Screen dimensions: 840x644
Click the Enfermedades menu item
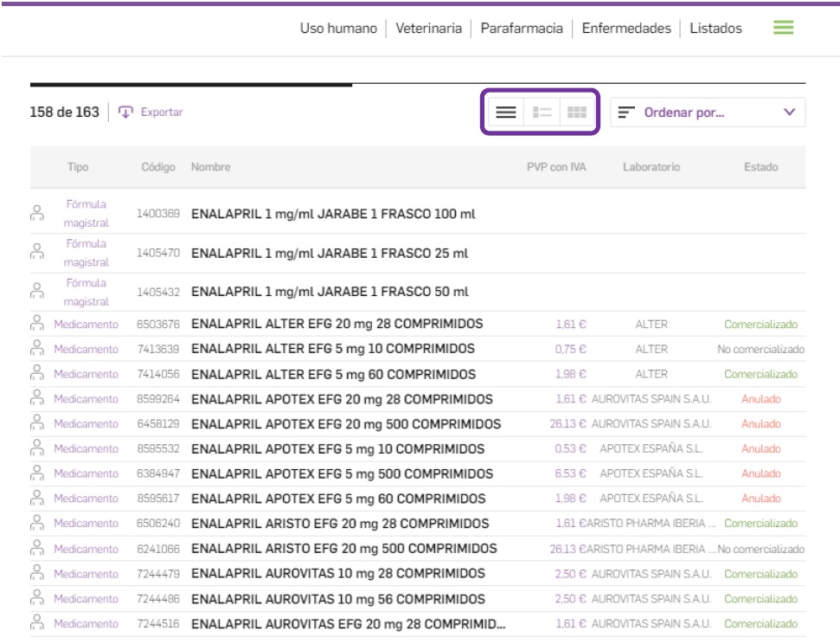[626, 29]
